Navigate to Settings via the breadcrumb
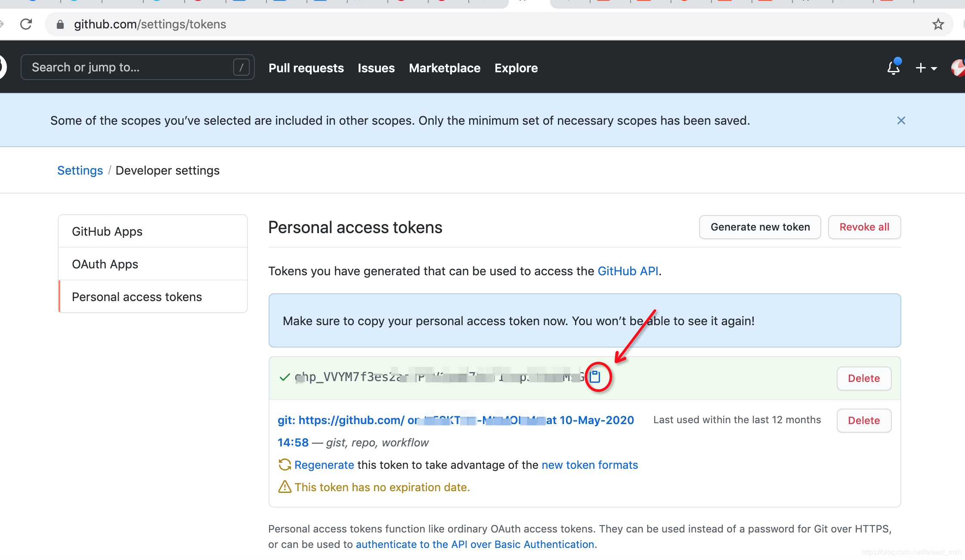965x560 pixels. coord(80,170)
